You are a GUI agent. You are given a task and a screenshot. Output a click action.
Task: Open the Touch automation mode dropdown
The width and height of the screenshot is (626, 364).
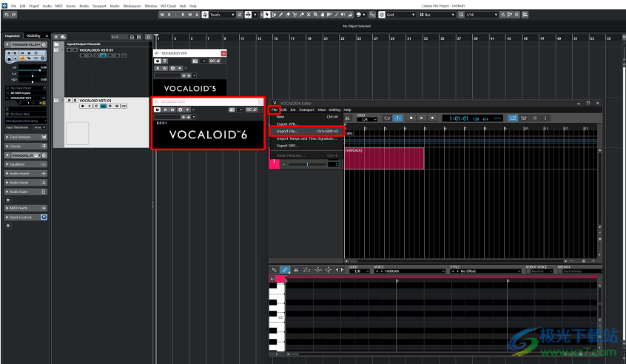point(222,14)
